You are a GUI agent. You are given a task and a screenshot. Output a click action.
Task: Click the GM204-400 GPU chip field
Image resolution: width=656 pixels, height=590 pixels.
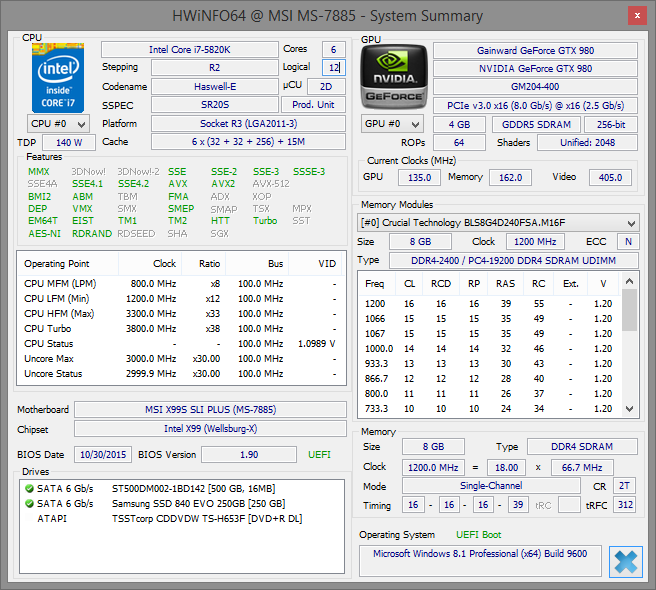click(x=536, y=87)
